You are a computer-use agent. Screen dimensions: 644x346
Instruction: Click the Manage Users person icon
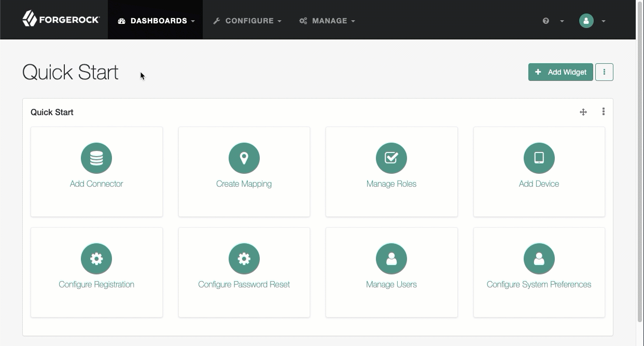(x=391, y=258)
